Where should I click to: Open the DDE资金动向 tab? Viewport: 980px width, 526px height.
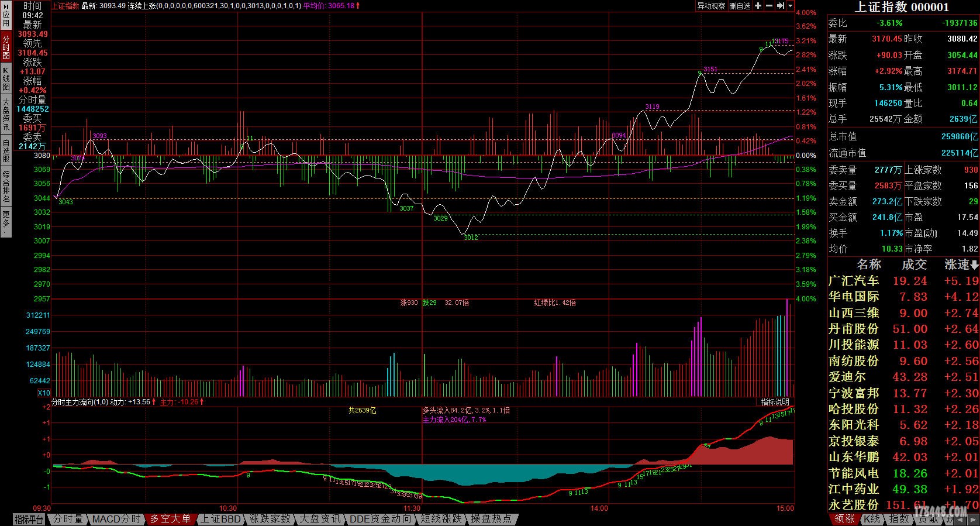381,519
